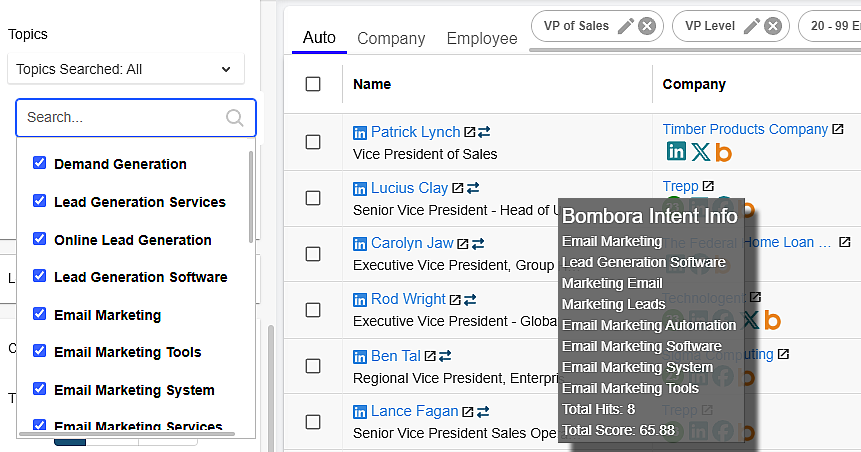Open Patrick Lynch's LinkedIn profile icon
Viewport: 861px width, 452px height.
tap(360, 133)
